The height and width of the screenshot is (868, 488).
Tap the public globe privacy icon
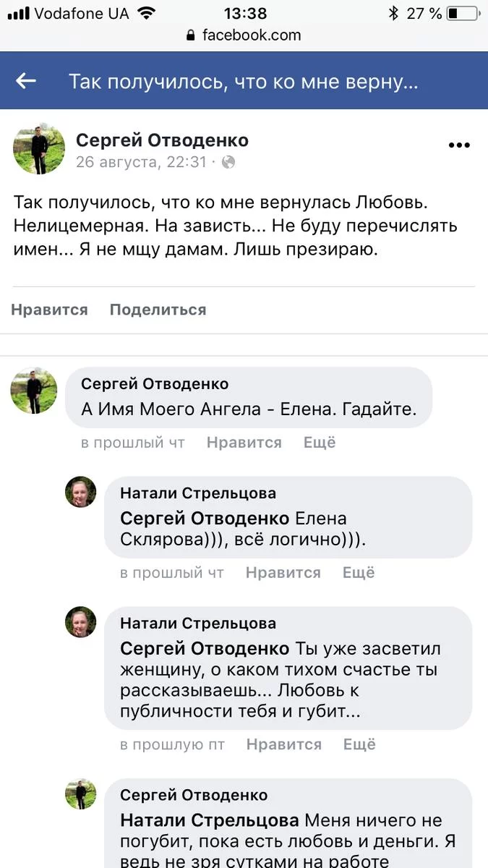pyautogui.click(x=228, y=163)
